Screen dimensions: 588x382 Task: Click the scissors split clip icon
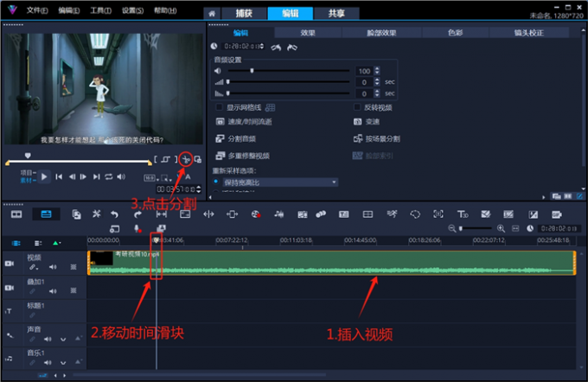186,160
